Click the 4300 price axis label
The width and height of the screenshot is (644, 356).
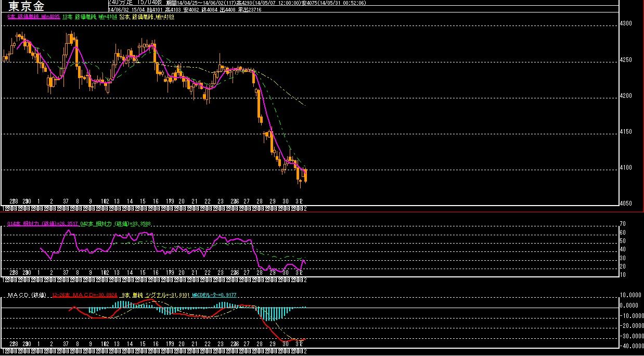625,24
